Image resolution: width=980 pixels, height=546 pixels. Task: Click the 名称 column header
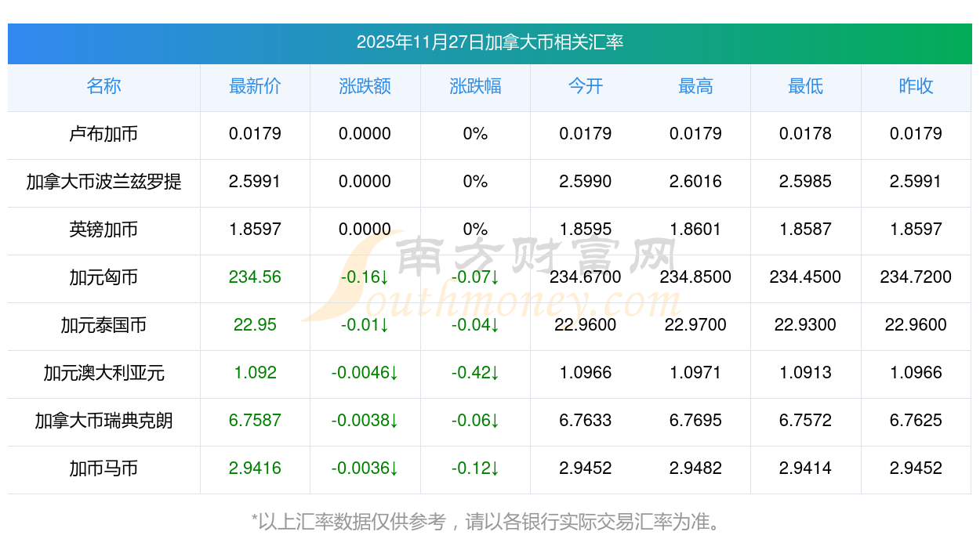pyautogui.click(x=103, y=86)
